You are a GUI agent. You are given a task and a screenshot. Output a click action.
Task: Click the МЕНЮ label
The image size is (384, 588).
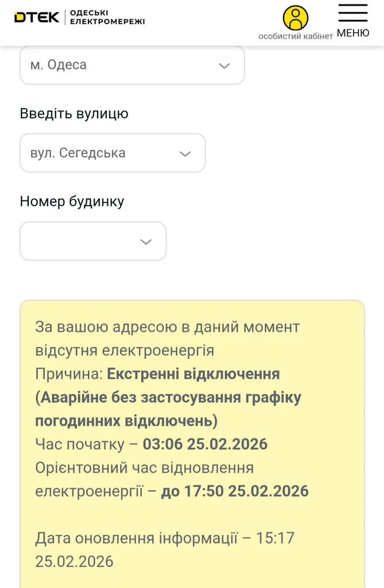[353, 33]
